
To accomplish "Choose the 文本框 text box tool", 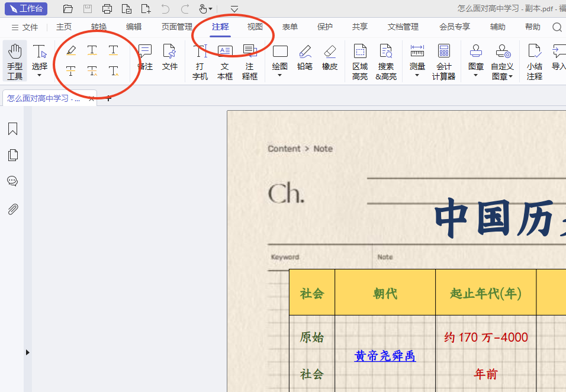I will point(225,61).
